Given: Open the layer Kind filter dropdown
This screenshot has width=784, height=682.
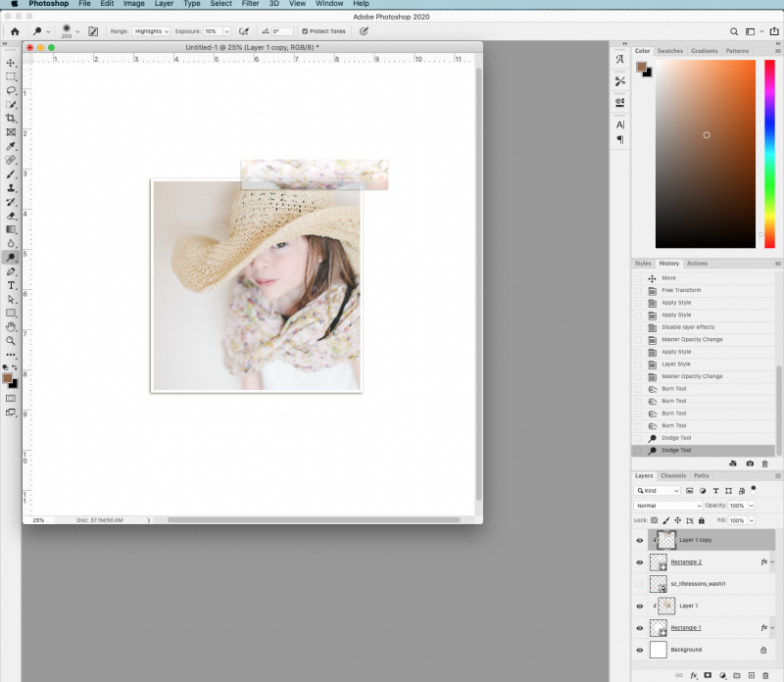Looking at the screenshot, I should pos(657,491).
